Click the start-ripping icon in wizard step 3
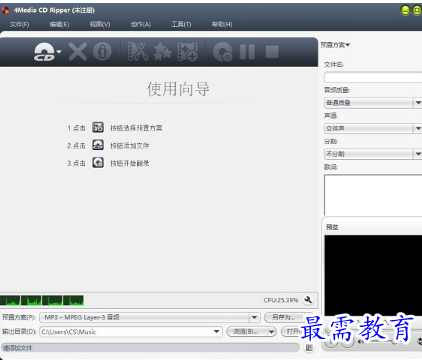Screen dimensions: 422x360 [98, 163]
